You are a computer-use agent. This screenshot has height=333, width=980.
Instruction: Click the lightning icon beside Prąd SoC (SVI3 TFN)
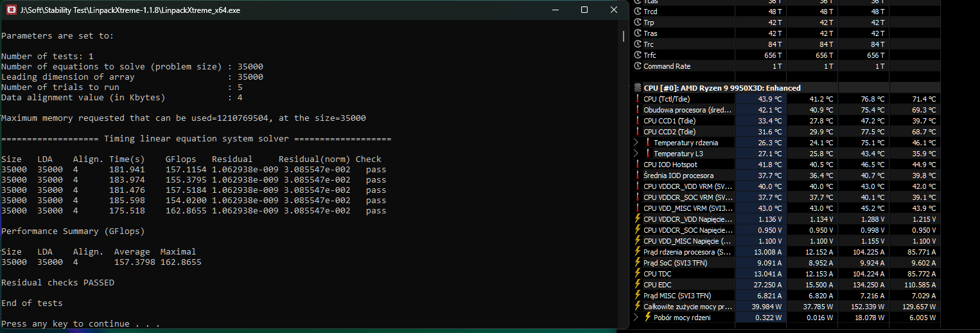point(638,263)
